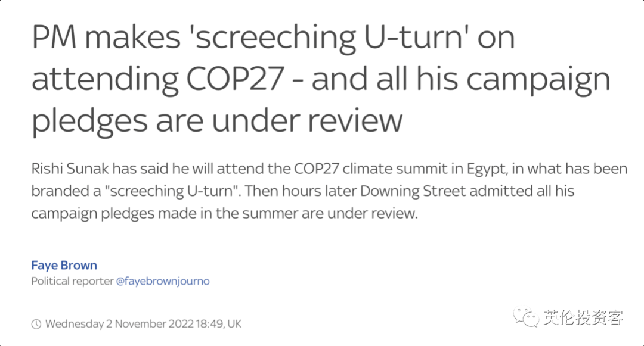Open the Faye Brown author link
This screenshot has height=346, width=644.
[x=64, y=266]
